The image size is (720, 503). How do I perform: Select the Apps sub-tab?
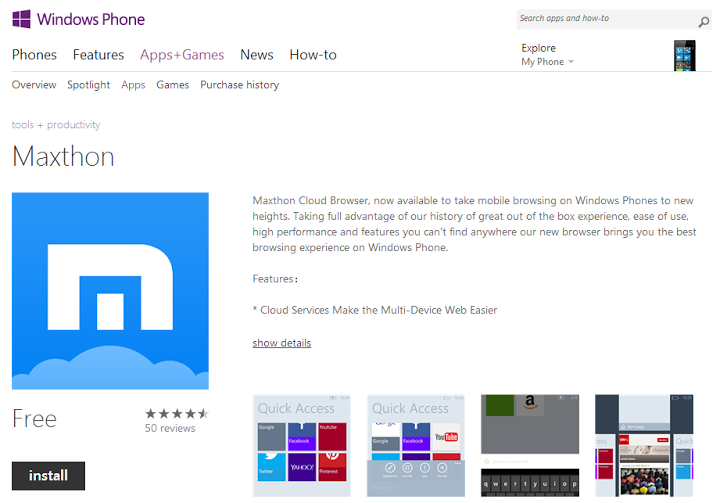point(133,85)
